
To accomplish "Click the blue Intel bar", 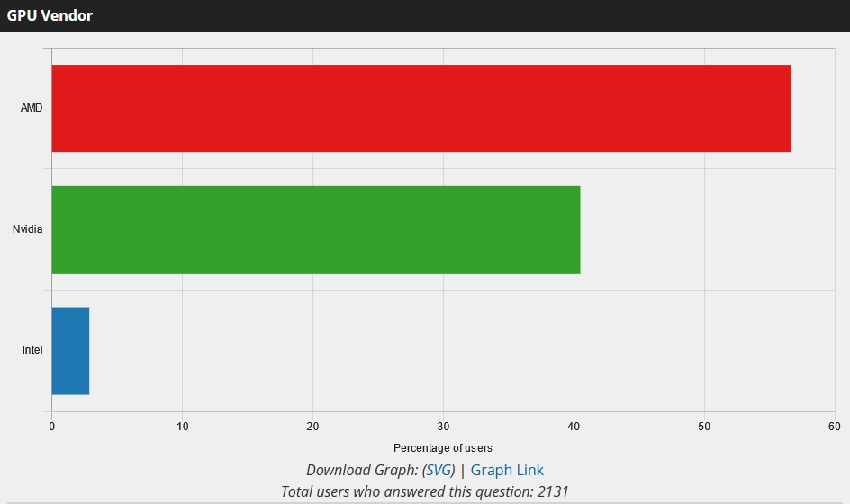I will tap(70, 351).
